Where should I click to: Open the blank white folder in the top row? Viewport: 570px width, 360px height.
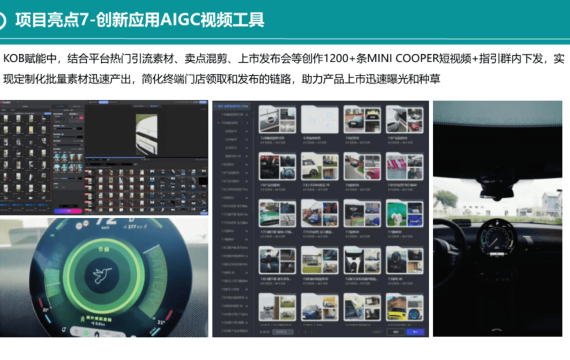tap(320, 119)
